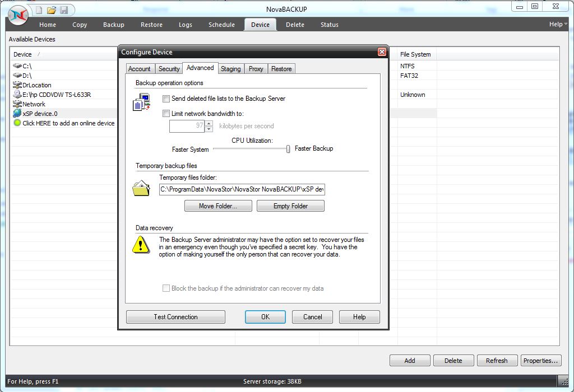Click the Save disk icon in quick toolbar
This screenshot has width=574, height=392.
pyautogui.click(x=64, y=10)
